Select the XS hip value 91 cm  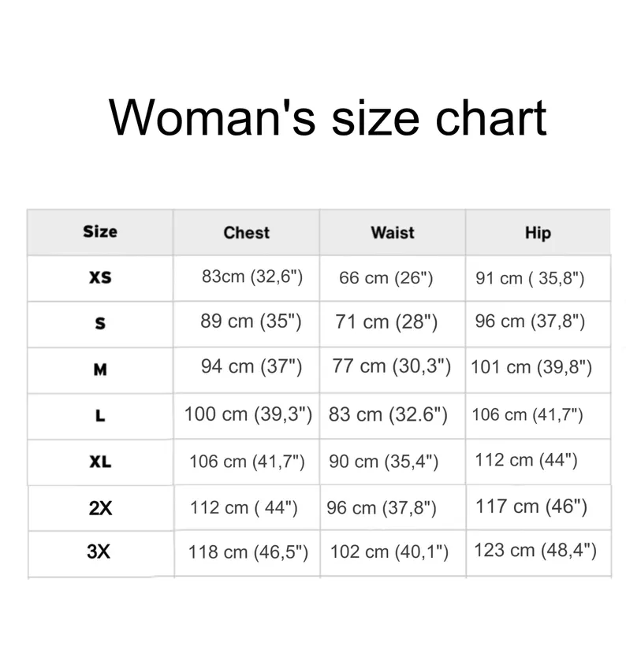[530, 278]
